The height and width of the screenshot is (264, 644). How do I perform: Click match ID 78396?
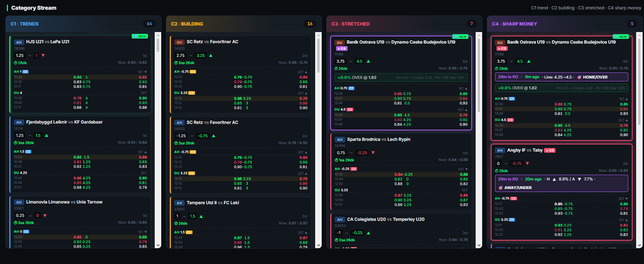19,48
